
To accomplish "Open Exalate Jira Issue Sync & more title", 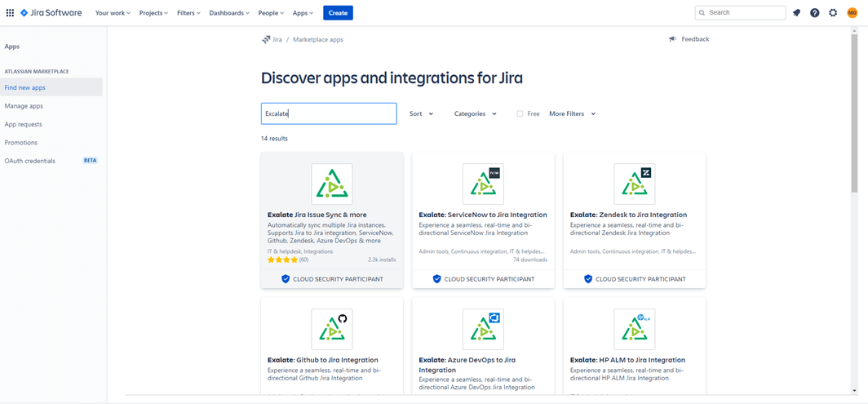I will click(317, 215).
